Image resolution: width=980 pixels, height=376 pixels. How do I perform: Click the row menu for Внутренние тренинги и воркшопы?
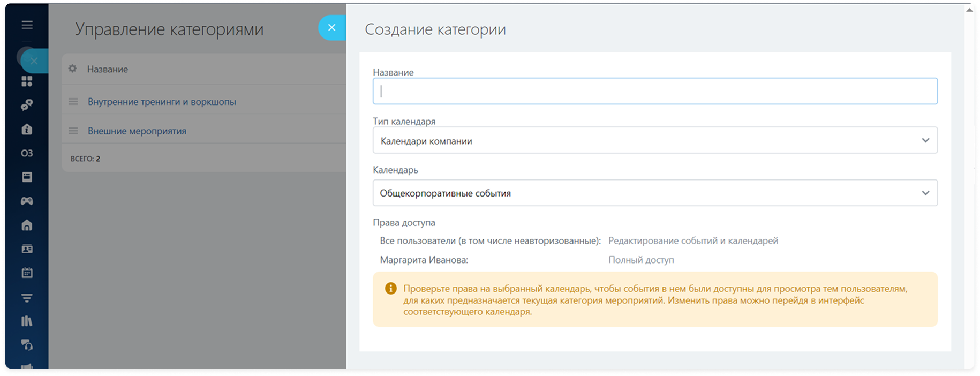[73, 102]
